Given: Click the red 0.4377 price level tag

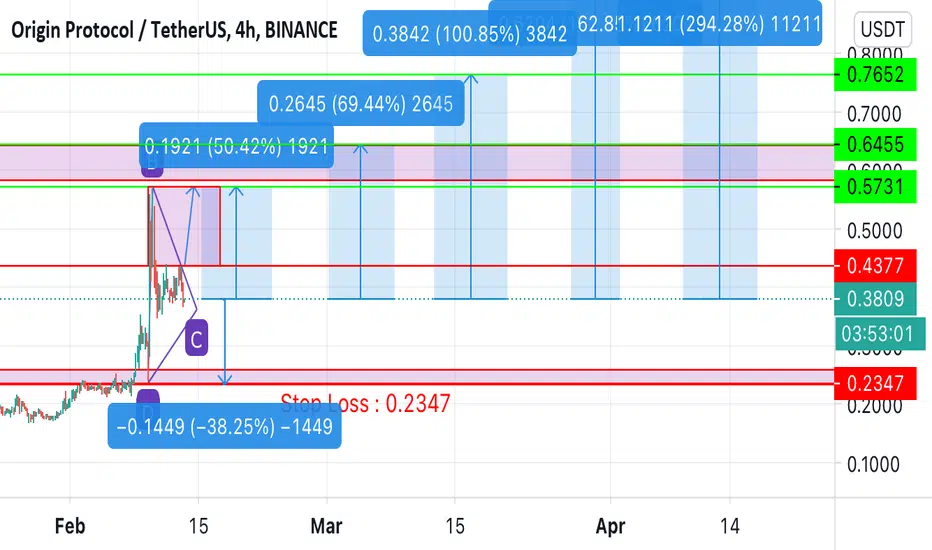Looking at the screenshot, I should pos(875,266).
